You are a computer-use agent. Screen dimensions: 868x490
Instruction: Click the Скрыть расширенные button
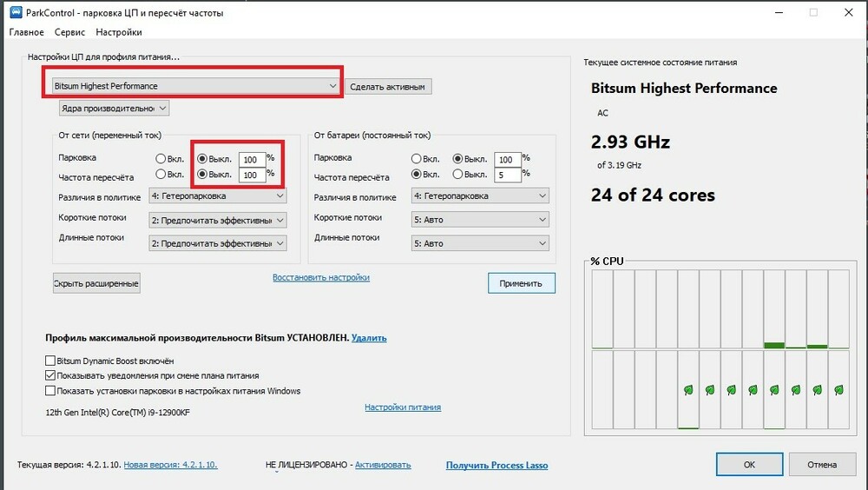[x=96, y=283]
